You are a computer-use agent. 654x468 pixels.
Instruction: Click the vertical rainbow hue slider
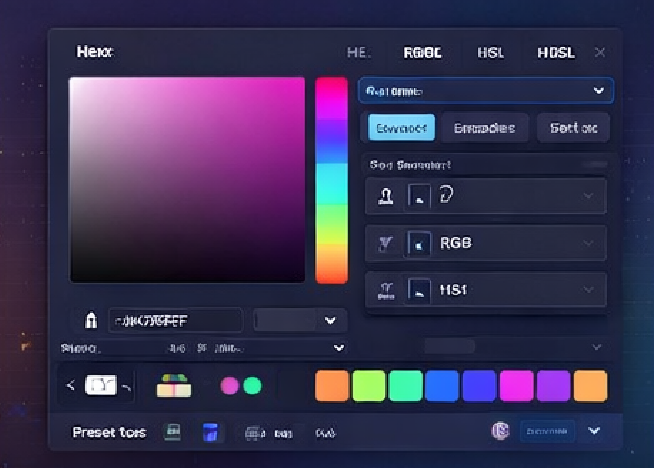(332, 180)
